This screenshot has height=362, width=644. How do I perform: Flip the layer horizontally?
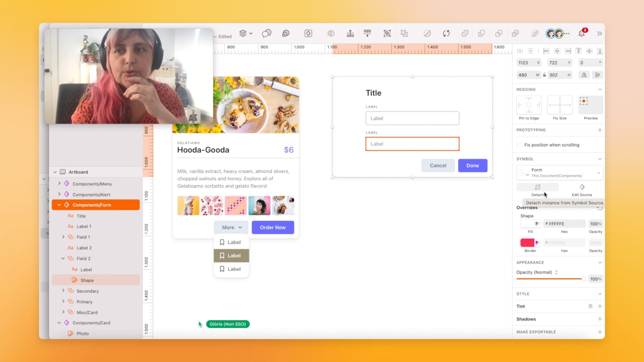[x=584, y=75]
